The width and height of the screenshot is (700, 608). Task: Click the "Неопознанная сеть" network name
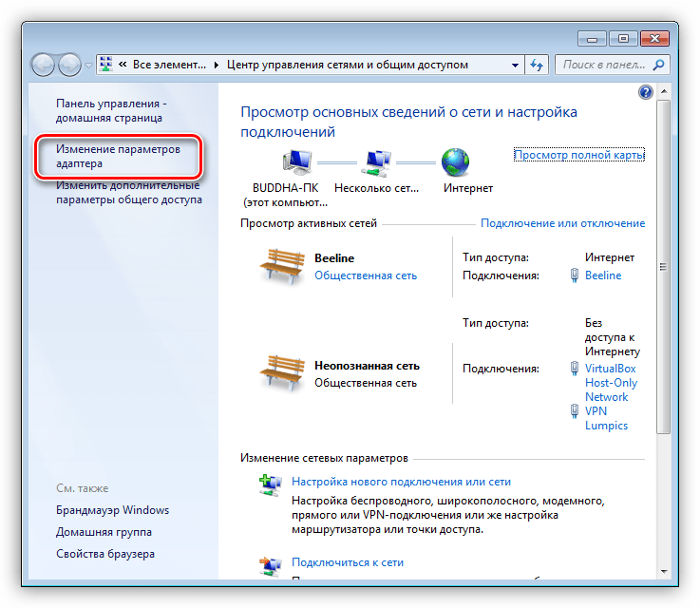pos(367,366)
